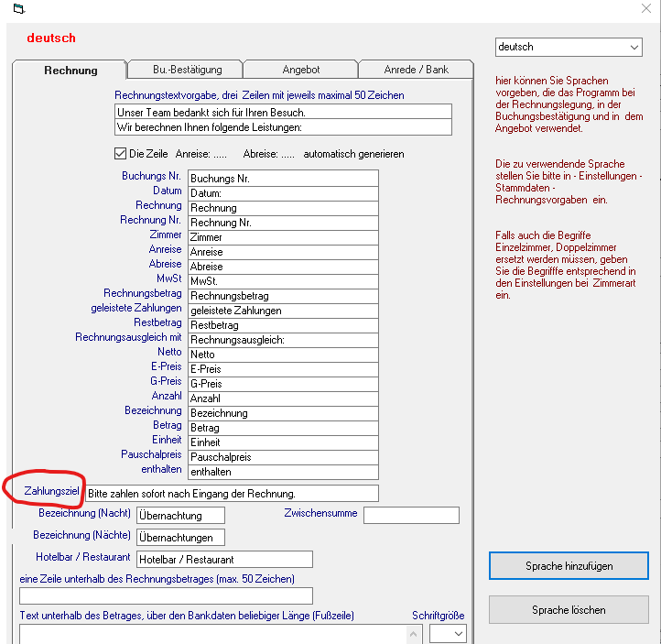Toggle automatic Anreise/Abreise line generation checkbox
The image size is (661, 644).
(x=120, y=154)
